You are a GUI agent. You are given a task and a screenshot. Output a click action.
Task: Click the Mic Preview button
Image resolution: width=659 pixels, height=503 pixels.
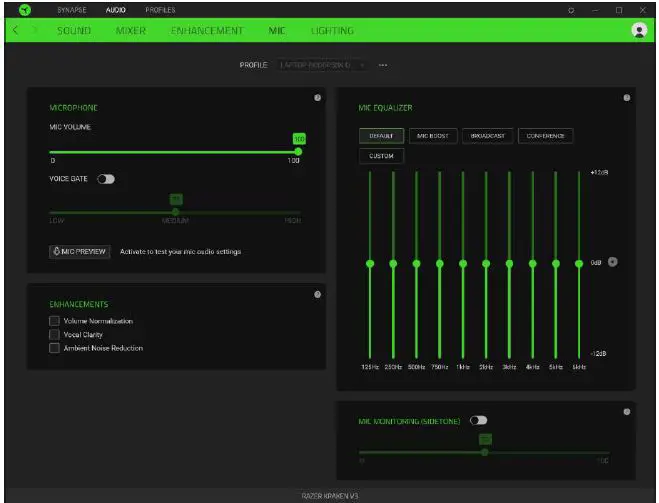pos(79,251)
